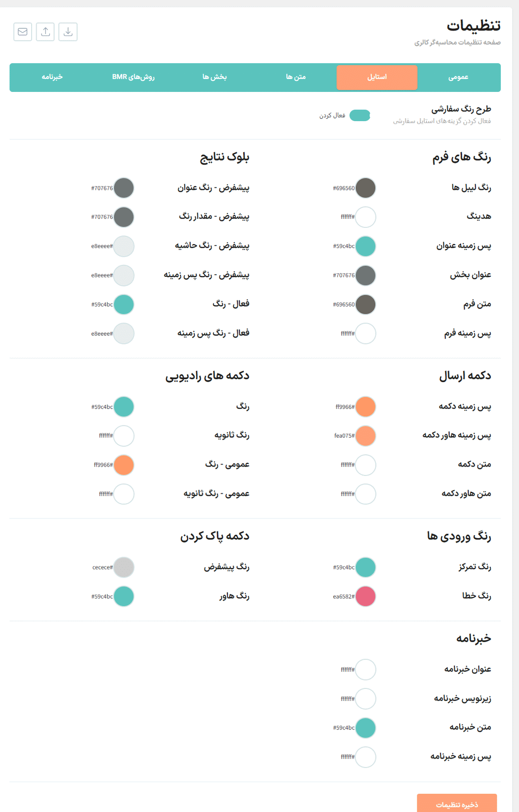
Task: Open color picker for رنگ لیبل ها
Action: pos(366,188)
